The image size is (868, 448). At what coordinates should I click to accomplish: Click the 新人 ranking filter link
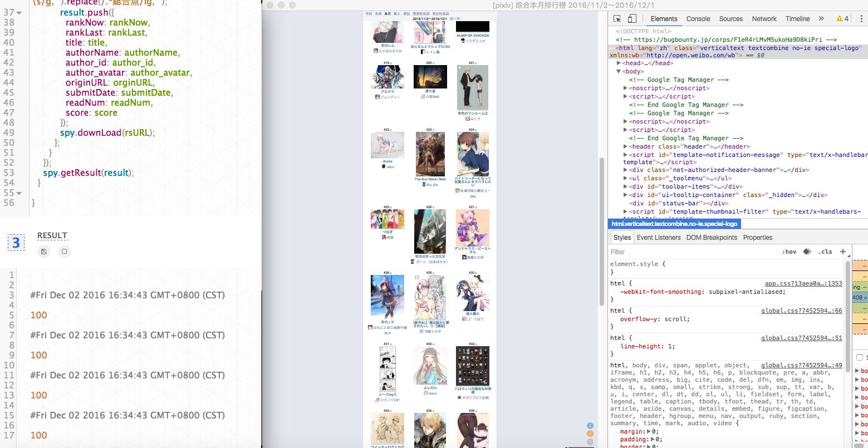[x=397, y=13]
